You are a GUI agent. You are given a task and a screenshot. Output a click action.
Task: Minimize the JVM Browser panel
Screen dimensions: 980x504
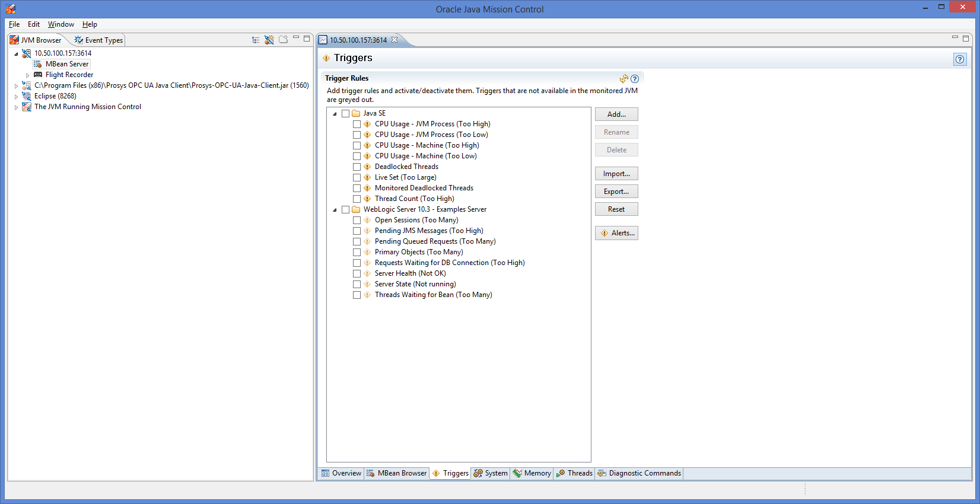click(x=296, y=38)
